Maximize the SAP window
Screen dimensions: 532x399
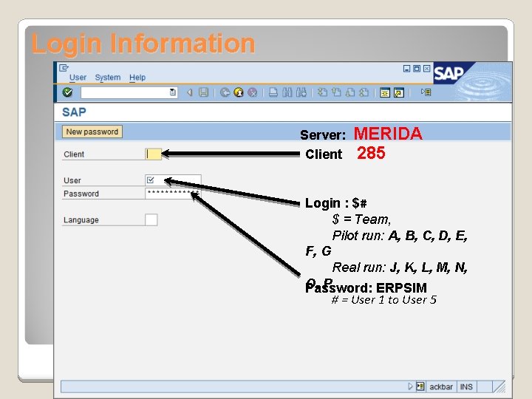417,69
